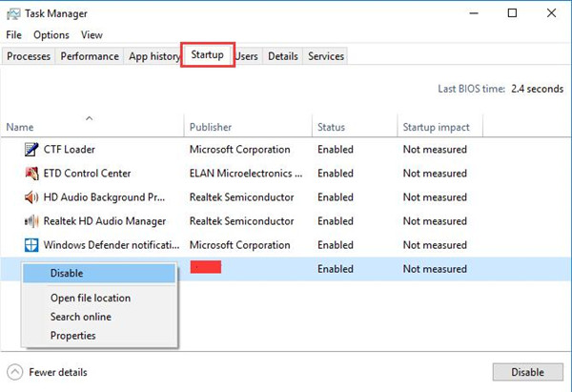Image resolution: width=572 pixels, height=392 pixels.
Task: Collapse view with Fewer details arrow icon
Action: (15, 372)
